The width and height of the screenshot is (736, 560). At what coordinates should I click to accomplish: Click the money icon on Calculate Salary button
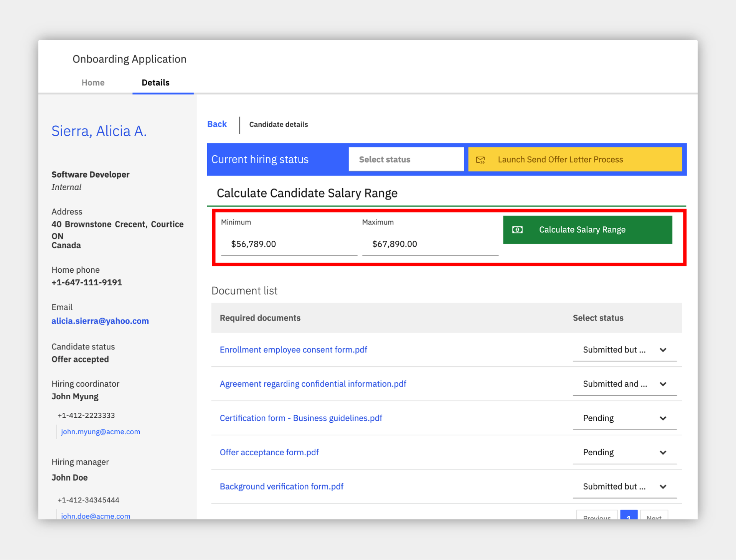(x=517, y=230)
